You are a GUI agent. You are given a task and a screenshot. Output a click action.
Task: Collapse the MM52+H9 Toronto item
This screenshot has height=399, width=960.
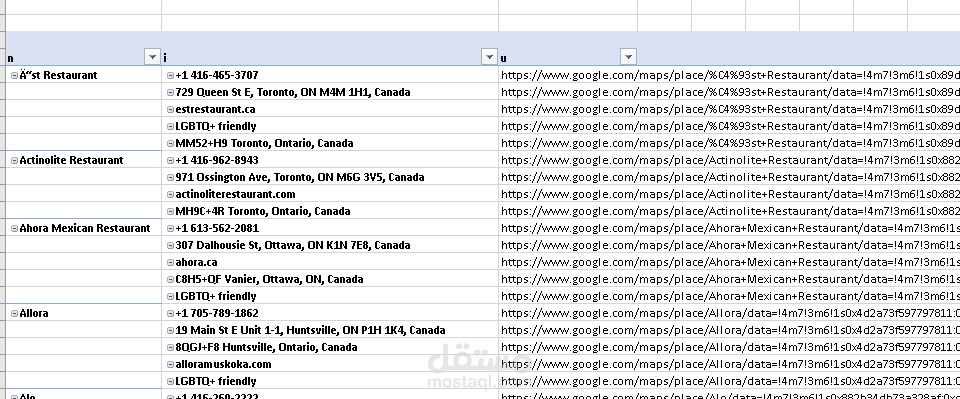(171, 143)
